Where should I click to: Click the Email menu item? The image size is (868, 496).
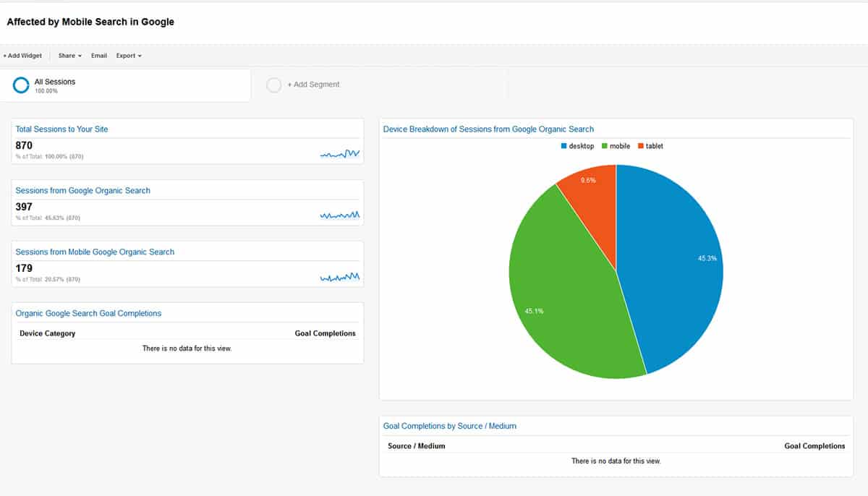98,55
